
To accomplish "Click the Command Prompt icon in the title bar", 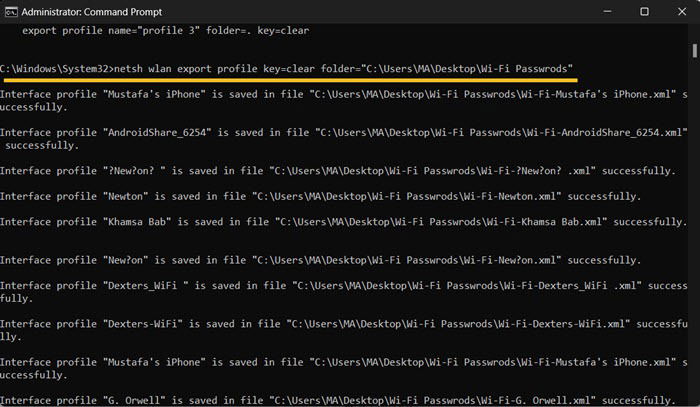I will 11,12.
